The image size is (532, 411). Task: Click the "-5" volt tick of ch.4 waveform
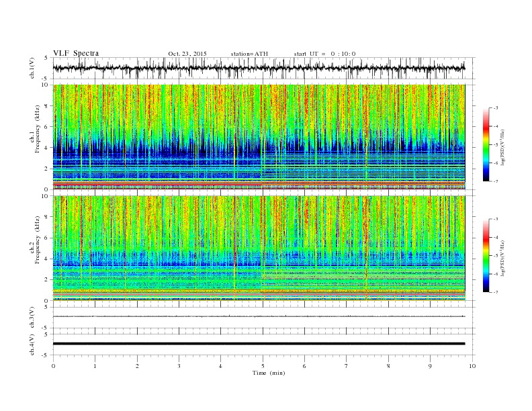coord(46,355)
